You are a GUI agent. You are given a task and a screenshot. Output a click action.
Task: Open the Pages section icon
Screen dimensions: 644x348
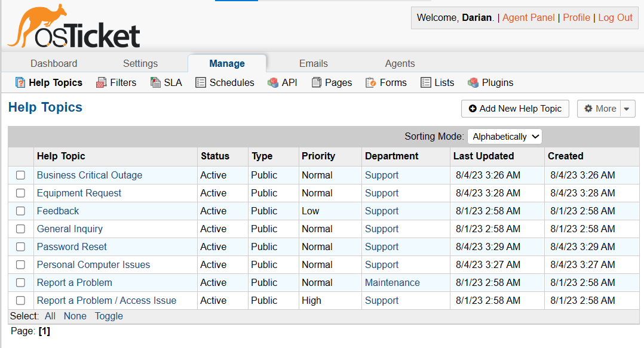click(317, 82)
